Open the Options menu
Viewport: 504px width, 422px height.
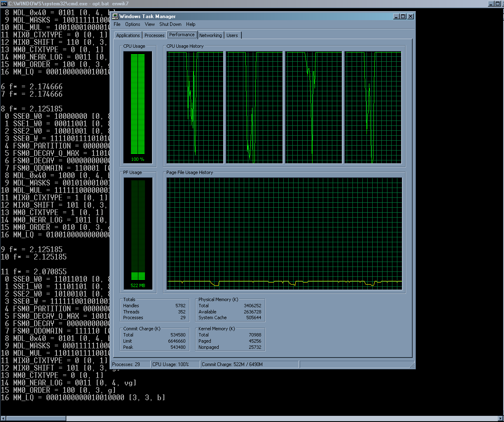pyautogui.click(x=133, y=24)
